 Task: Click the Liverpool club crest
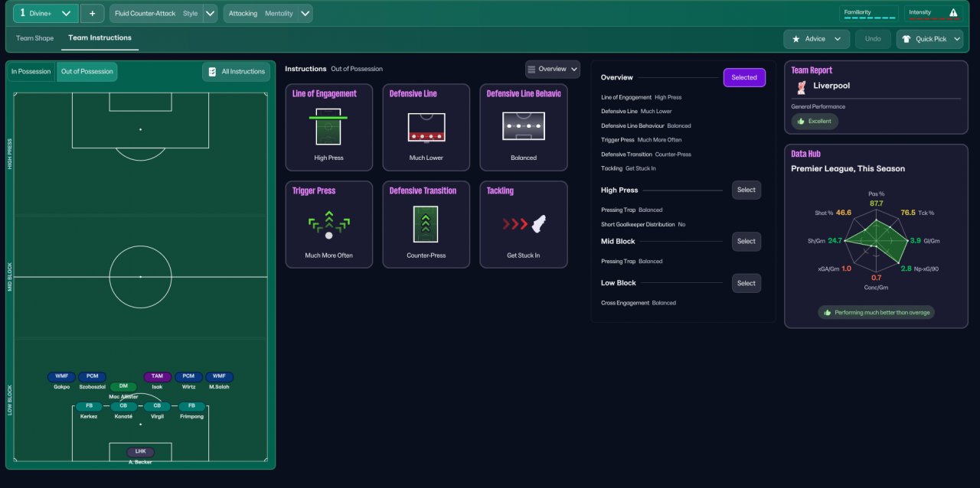[801, 86]
